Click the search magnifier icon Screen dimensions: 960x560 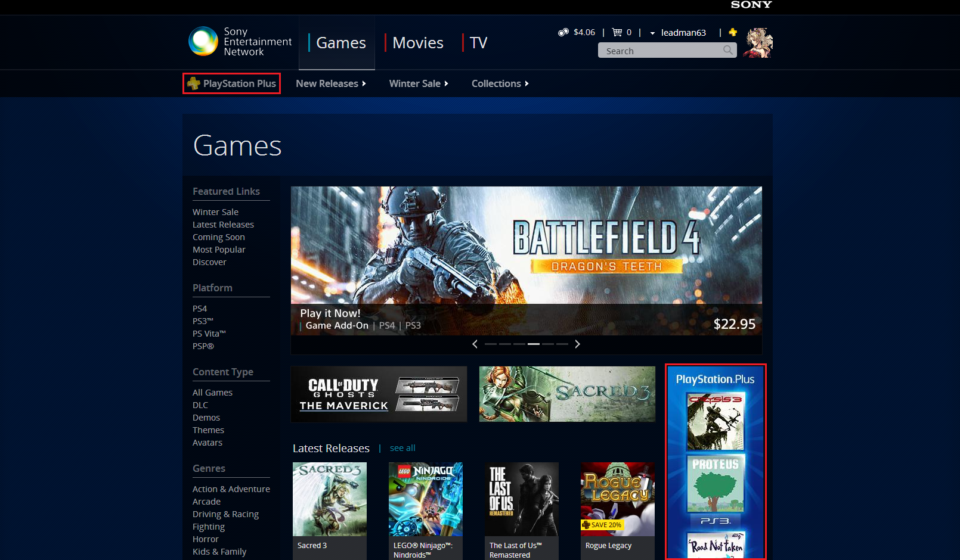[728, 51]
